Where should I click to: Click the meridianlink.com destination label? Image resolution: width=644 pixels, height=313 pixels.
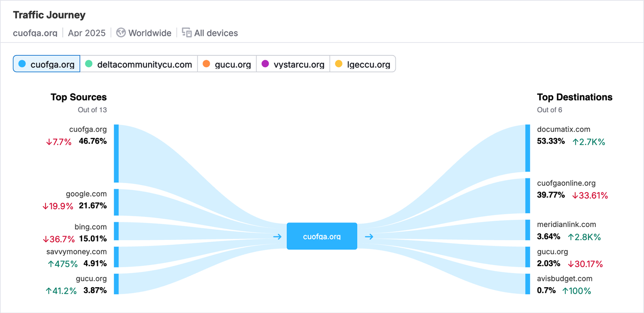(566, 225)
